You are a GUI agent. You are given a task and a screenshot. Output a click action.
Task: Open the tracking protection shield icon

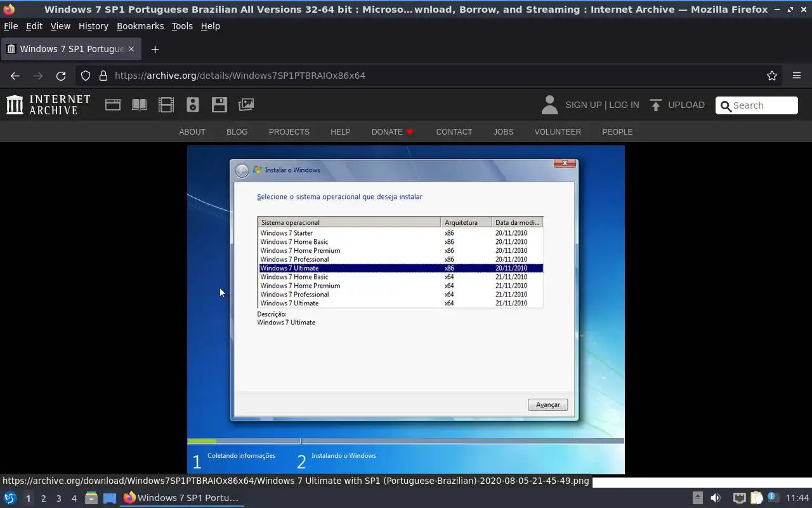coord(86,76)
